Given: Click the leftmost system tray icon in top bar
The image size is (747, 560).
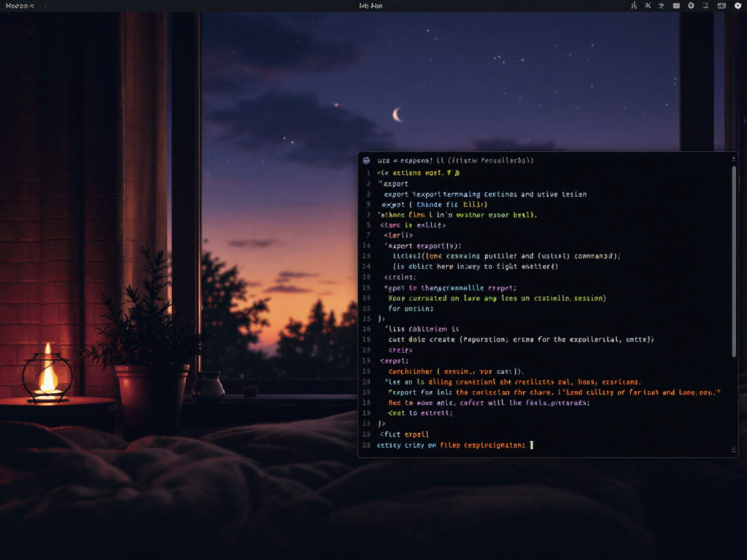Looking at the screenshot, I should [x=633, y=6].
